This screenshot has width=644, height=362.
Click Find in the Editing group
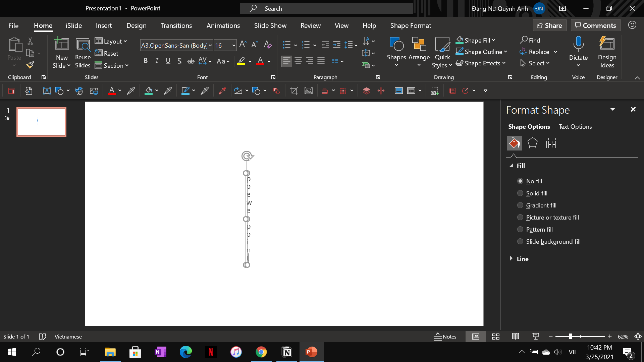(530, 40)
